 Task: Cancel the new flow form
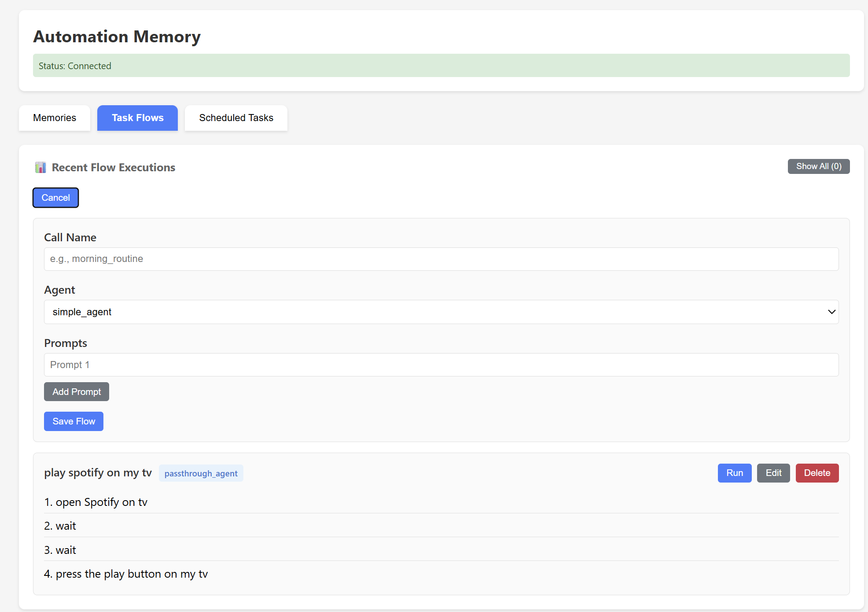click(55, 198)
